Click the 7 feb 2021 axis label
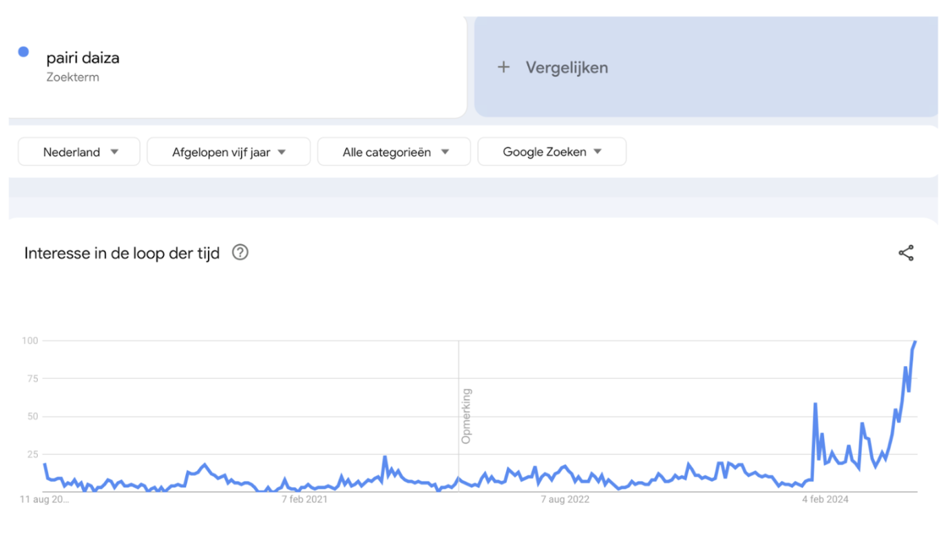 304,499
